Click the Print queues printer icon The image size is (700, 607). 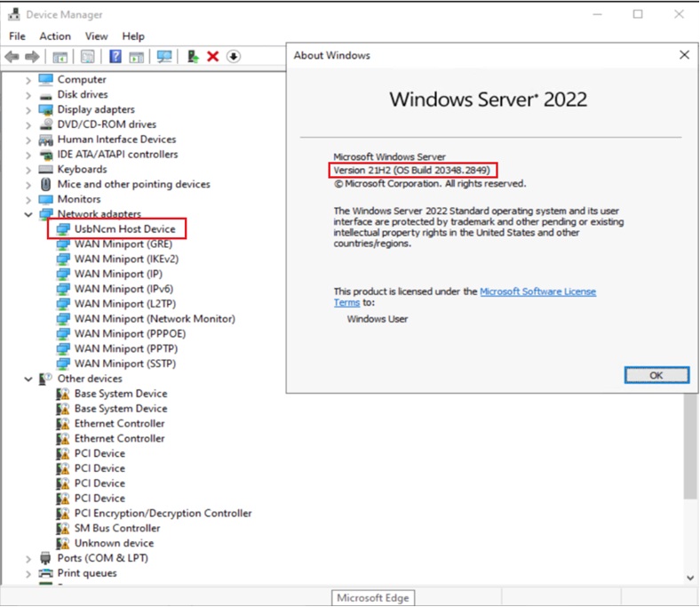[45, 573]
